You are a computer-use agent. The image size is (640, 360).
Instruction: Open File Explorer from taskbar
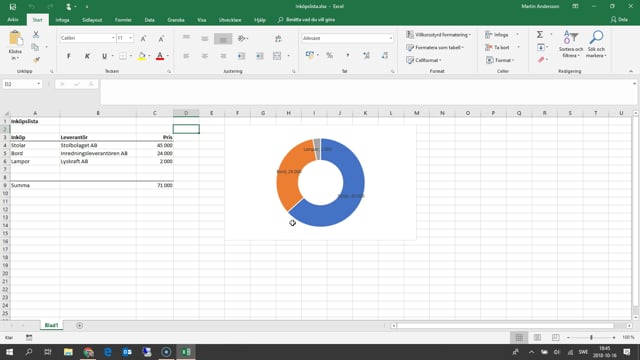[68, 352]
